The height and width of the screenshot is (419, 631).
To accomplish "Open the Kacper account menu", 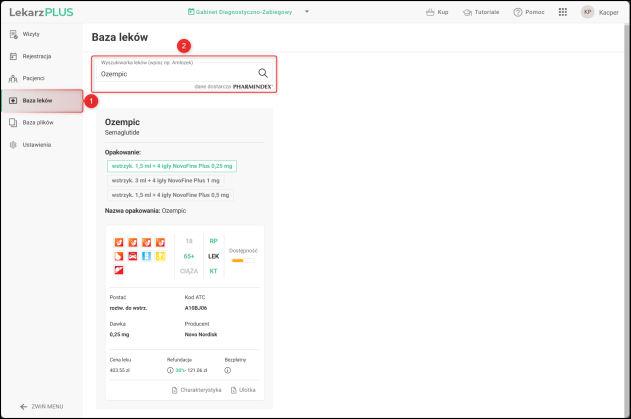I will pos(608,12).
